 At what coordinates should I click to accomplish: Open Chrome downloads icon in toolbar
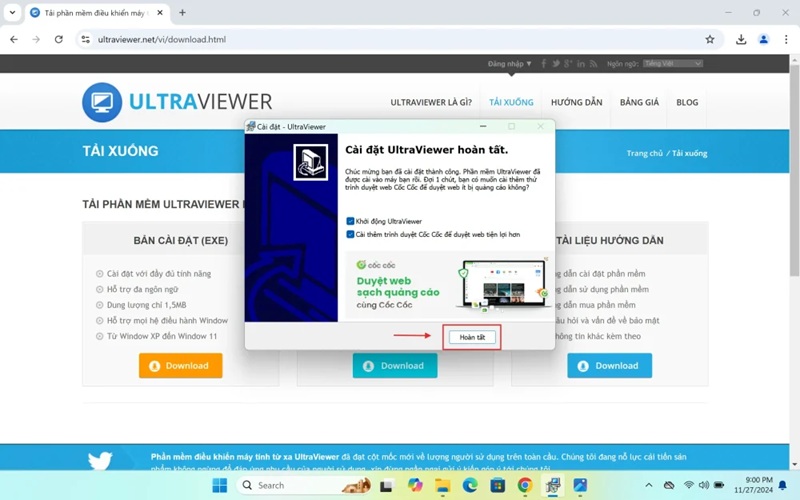click(741, 39)
